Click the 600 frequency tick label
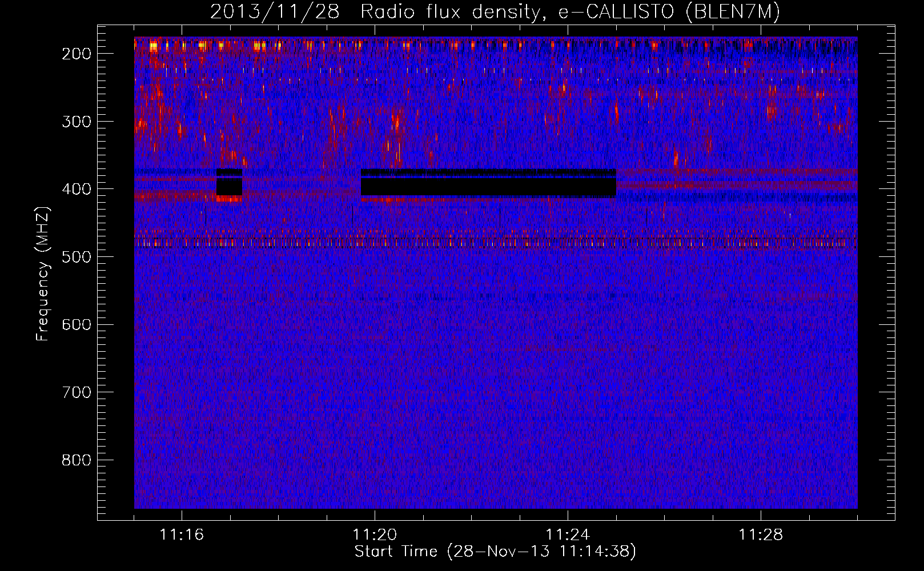 [76, 325]
